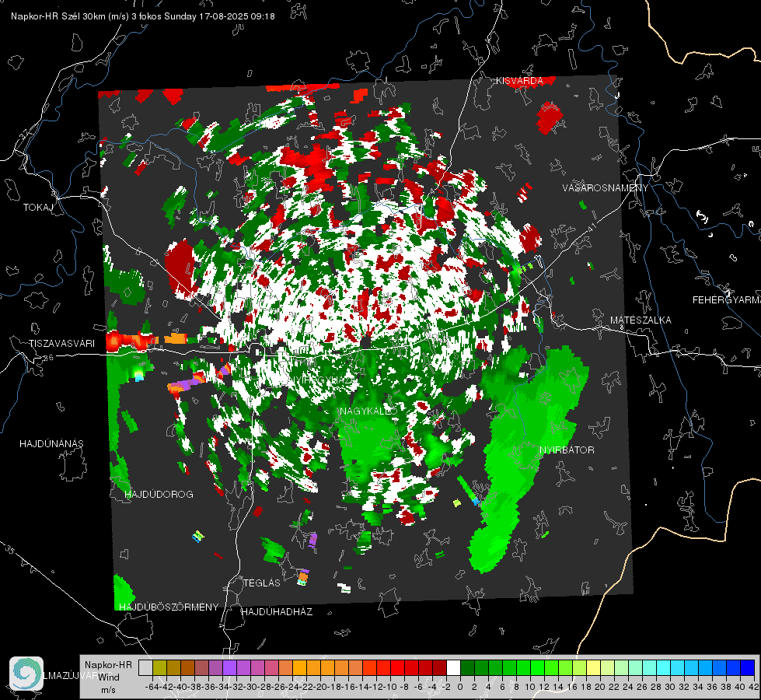The width and height of the screenshot is (761, 700).
Task: Click road number 35 marker
Action: (x=10, y=551)
